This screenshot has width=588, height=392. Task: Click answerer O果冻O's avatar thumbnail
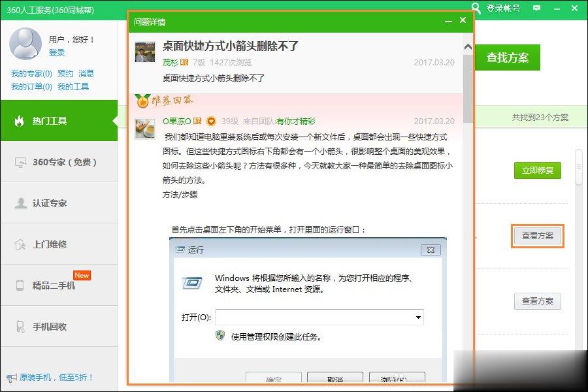(145, 129)
